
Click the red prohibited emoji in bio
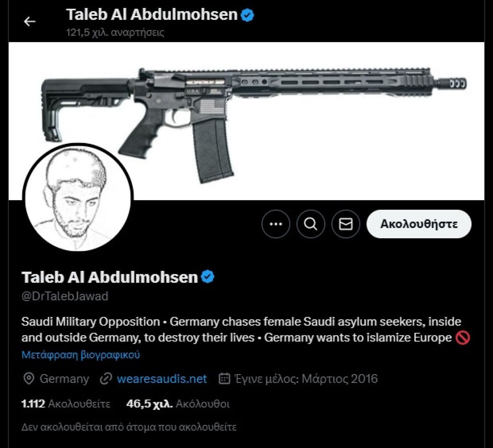click(x=463, y=338)
